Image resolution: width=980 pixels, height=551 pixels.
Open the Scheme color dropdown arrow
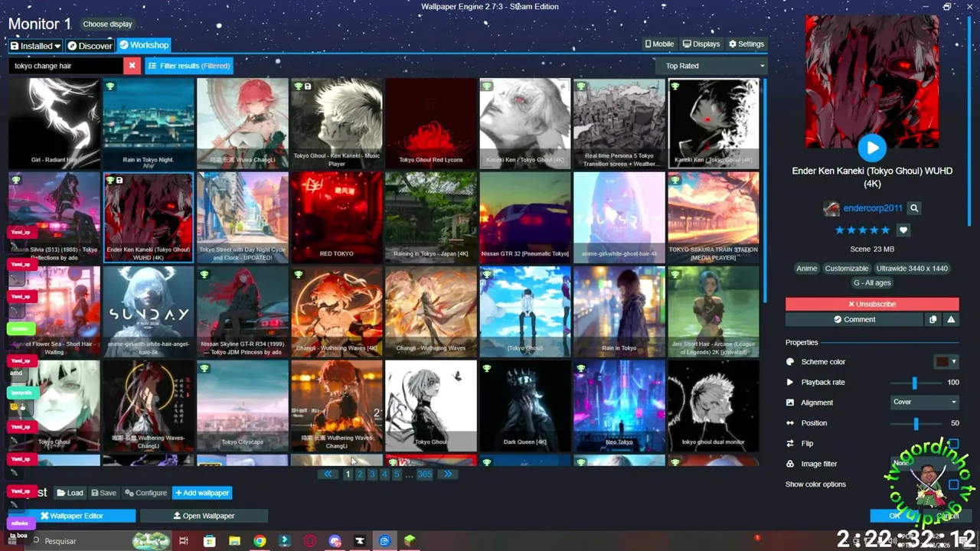954,362
